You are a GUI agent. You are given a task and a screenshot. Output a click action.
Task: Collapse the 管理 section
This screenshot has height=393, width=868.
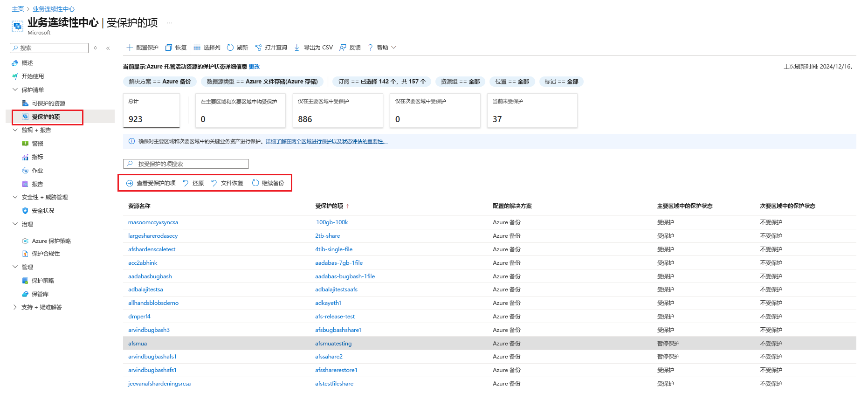point(15,267)
